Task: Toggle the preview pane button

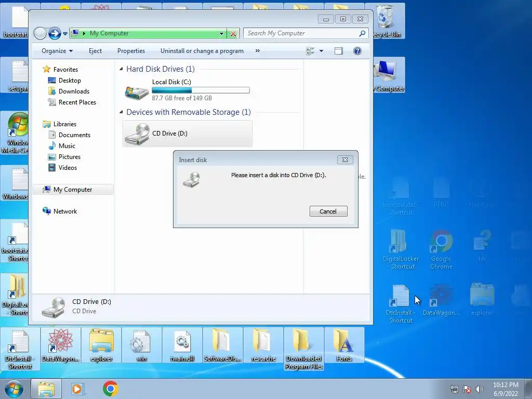Action: click(x=339, y=51)
